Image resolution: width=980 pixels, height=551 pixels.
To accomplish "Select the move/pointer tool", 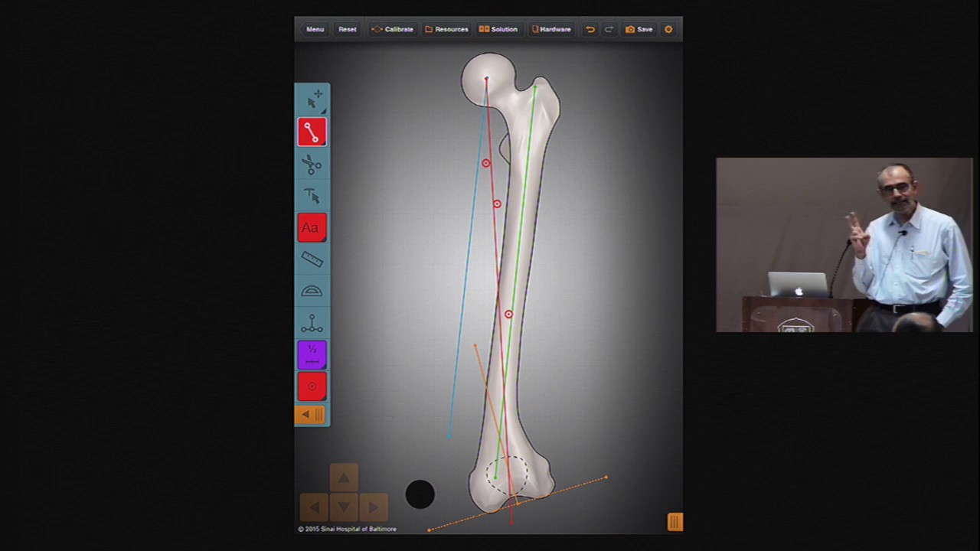I will pos(312,100).
